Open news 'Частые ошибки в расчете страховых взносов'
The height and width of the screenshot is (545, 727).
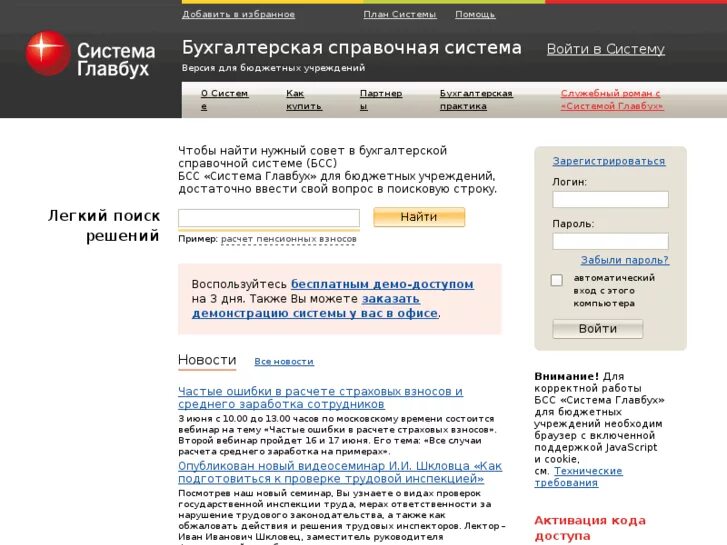click(x=320, y=398)
